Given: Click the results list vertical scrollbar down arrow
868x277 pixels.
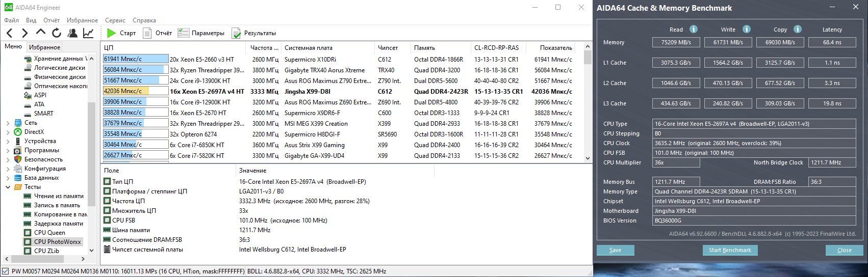Looking at the screenshot, I should click(x=588, y=158).
